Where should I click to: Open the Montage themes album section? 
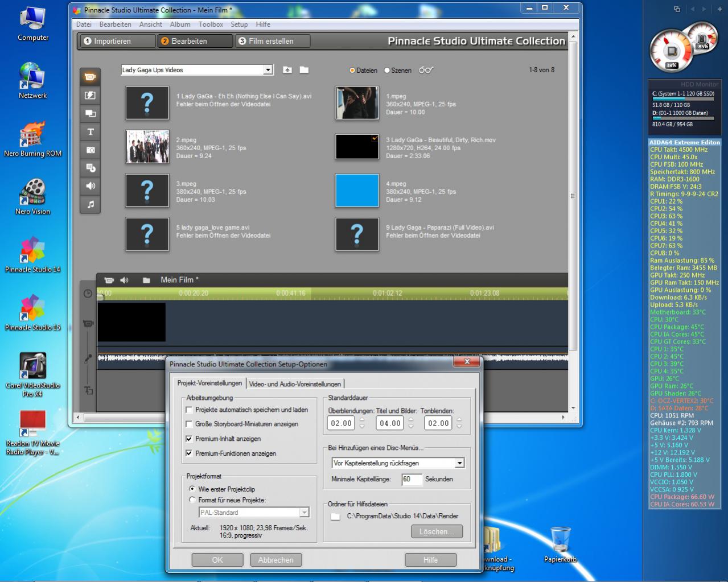point(90,113)
